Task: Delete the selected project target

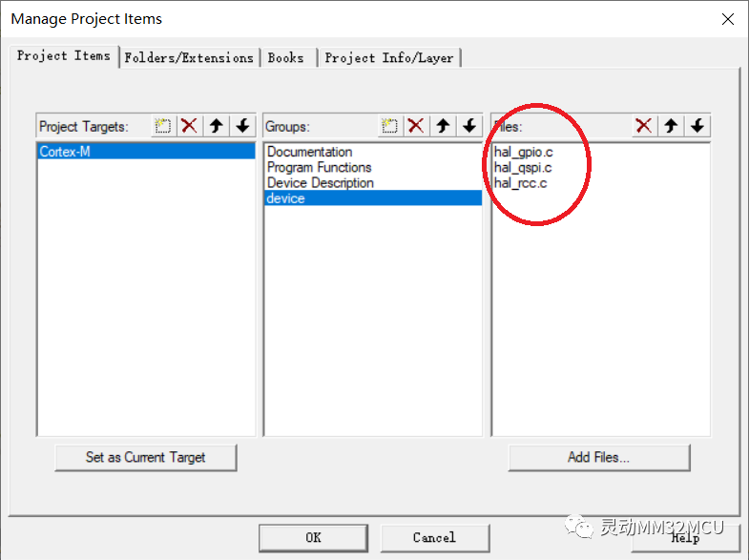Action: tap(190, 126)
